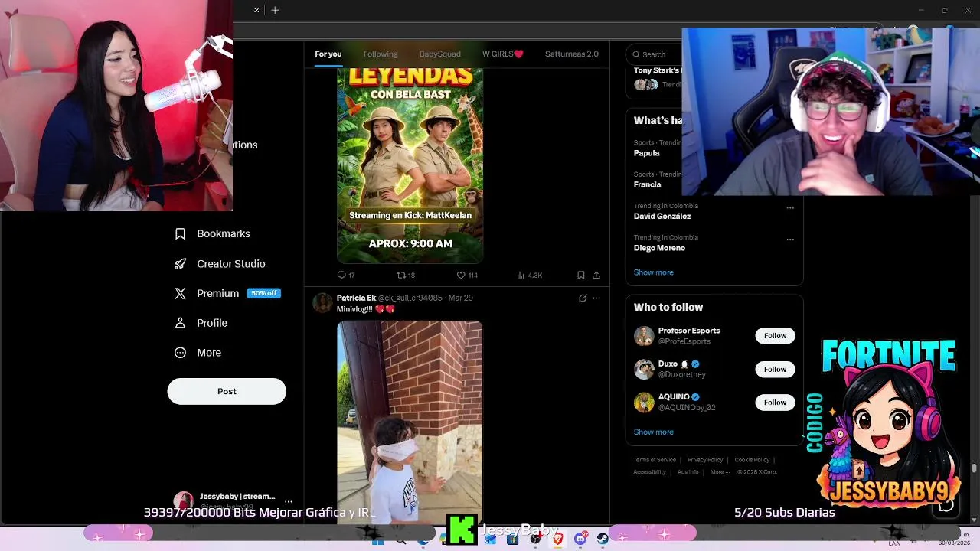Image resolution: width=980 pixels, height=551 pixels.
Task: Open the Profile person icon
Action: click(180, 323)
